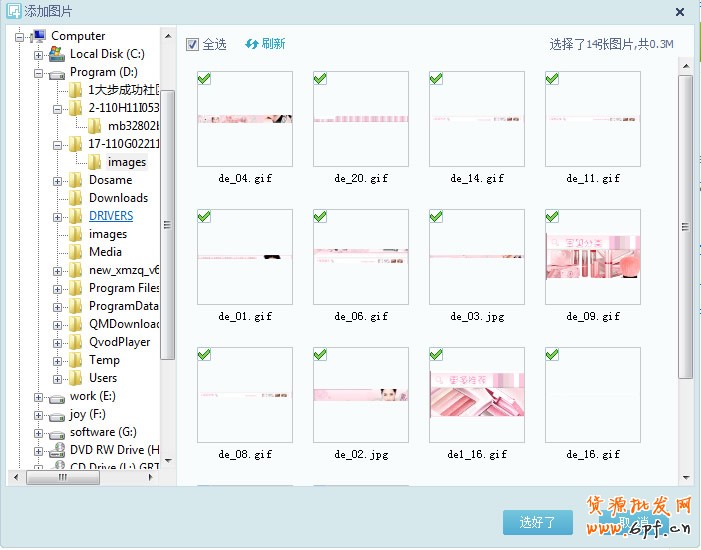The width and height of the screenshot is (701, 550).
Task: Uncheck the de_04.gif image checkbox
Action: (204, 78)
